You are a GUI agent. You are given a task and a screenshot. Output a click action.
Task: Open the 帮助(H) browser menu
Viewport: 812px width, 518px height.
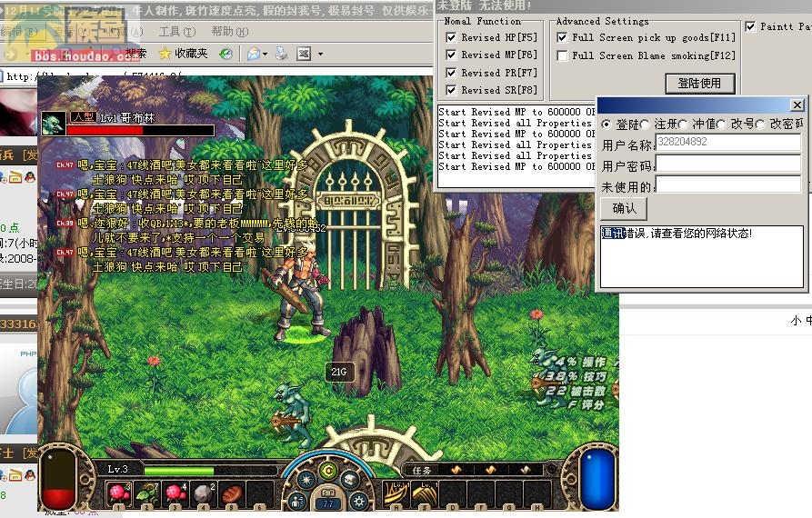point(230,32)
